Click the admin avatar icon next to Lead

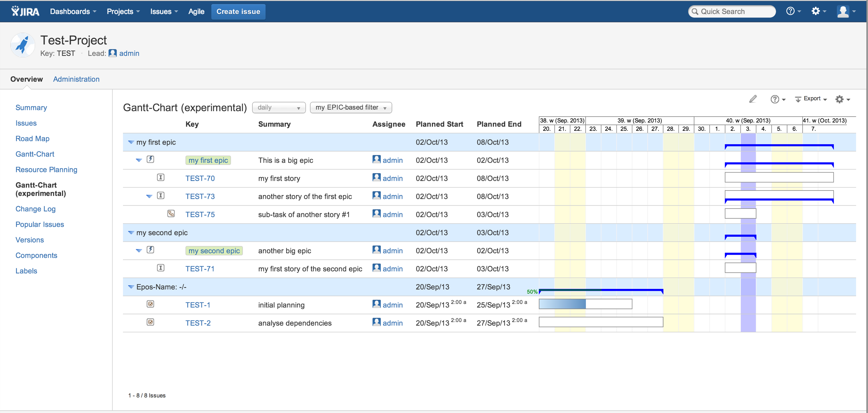pyautogui.click(x=113, y=53)
